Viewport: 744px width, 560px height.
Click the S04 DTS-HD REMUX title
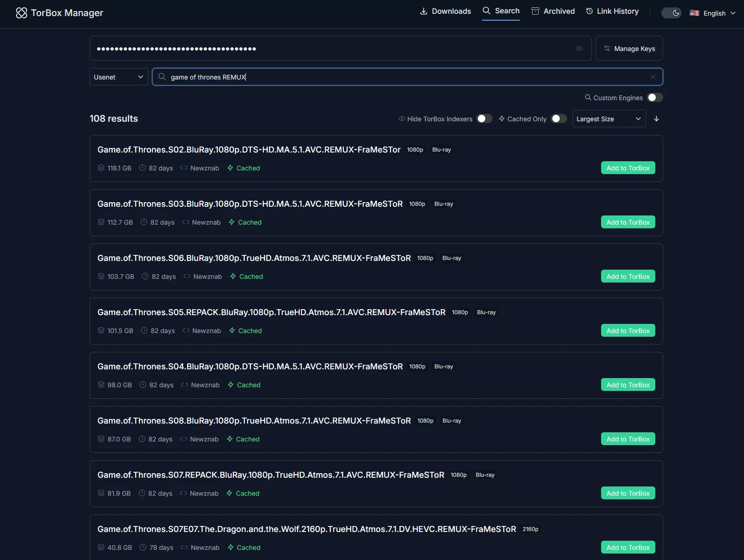coord(250,367)
